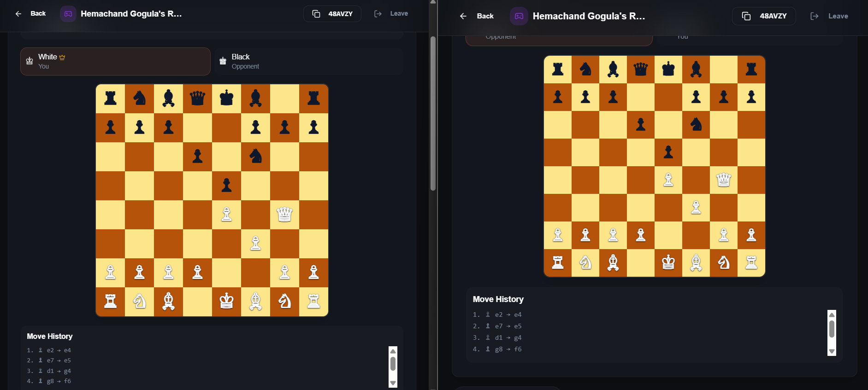Select the black pawn on e5 in the left board
Image resolution: width=868 pixels, height=390 pixels.
[x=226, y=185]
